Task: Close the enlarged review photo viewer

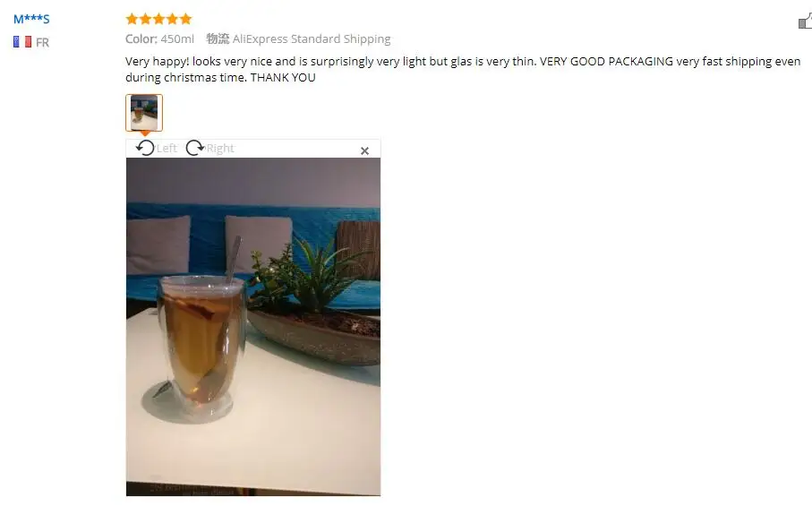Action: click(364, 150)
